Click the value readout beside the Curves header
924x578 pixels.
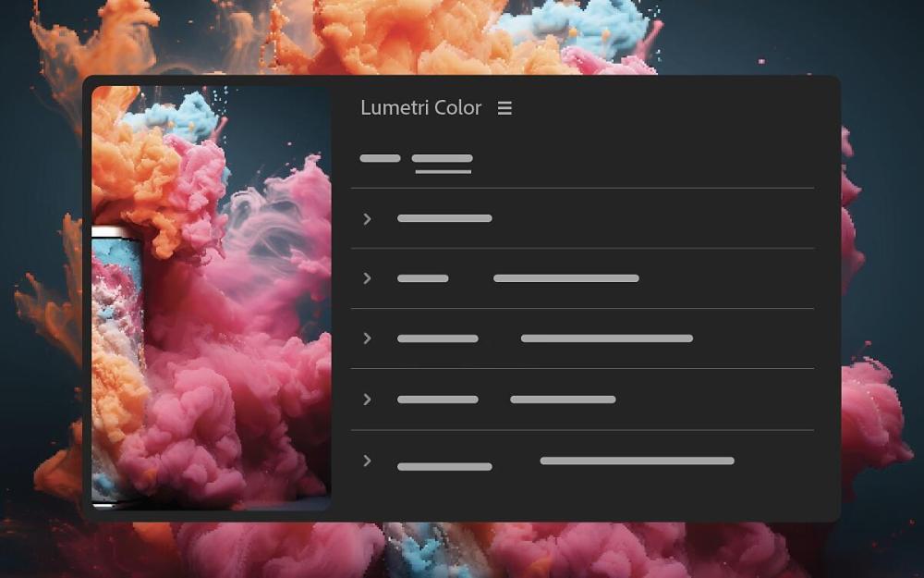(x=606, y=338)
